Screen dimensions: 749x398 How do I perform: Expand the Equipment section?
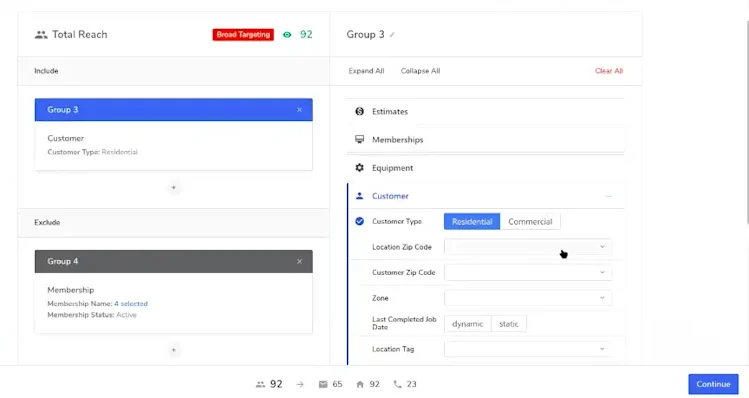click(485, 168)
